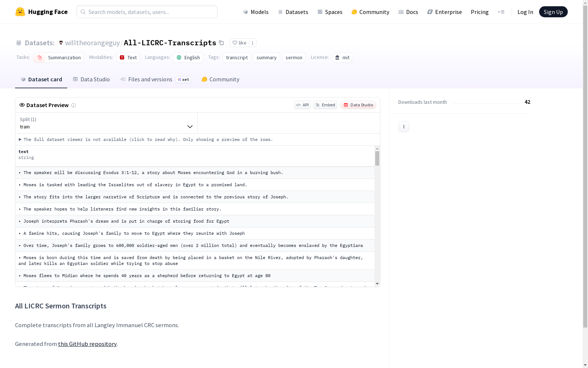588x368 pixels.
Task: Click row mentioning 600,000 soldier-aged men
Action: coord(195,245)
